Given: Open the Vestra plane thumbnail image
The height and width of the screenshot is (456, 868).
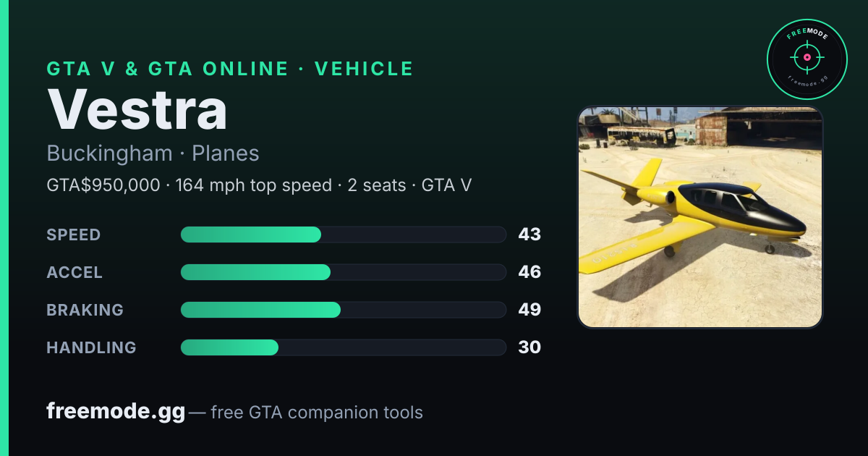Looking at the screenshot, I should [x=700, y=217].
